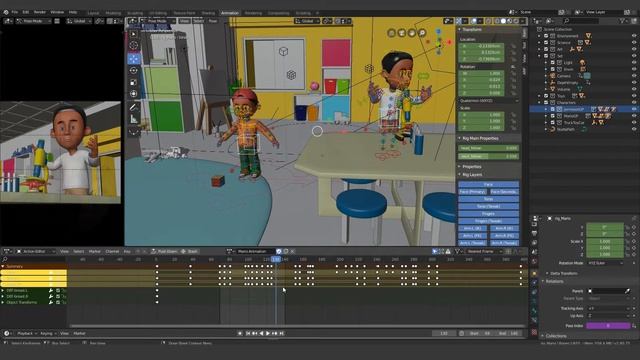Image resolution: width=640 pixels, height=360 pixels.
Task: Hide the Toys collection via eye icon
Action: point(634,96)
